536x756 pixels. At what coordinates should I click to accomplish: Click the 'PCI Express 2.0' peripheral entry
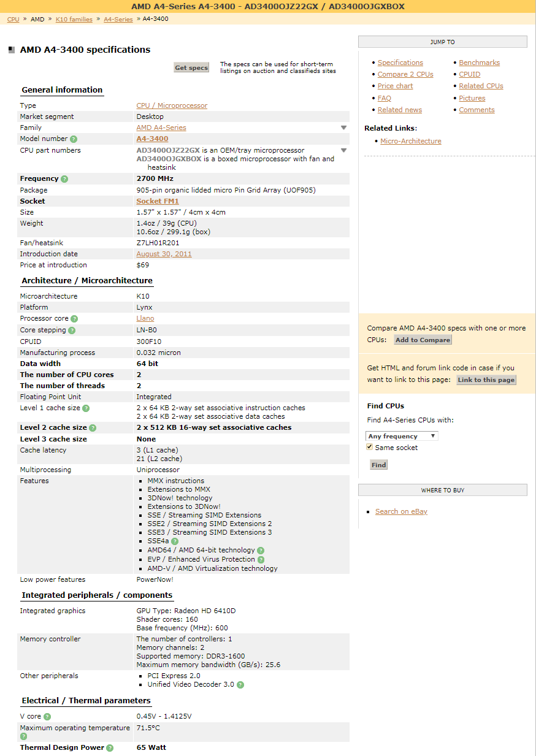coord(174,676)
